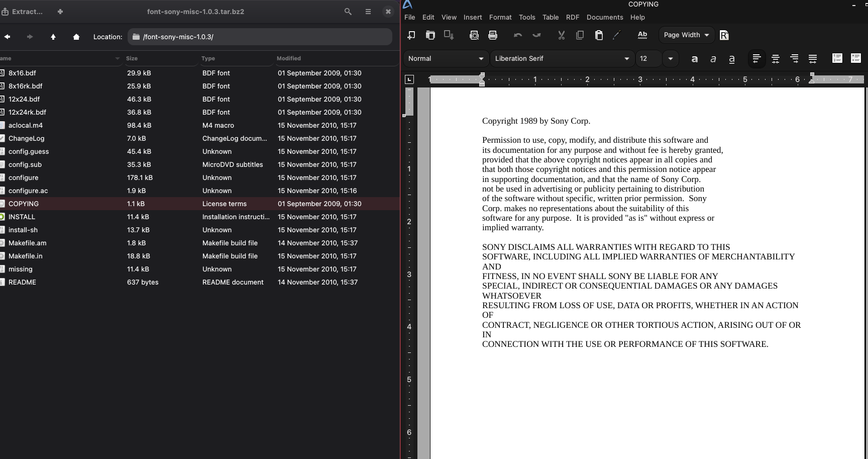
Task: Toggle numbered list formatting
Action: (837, 58)
